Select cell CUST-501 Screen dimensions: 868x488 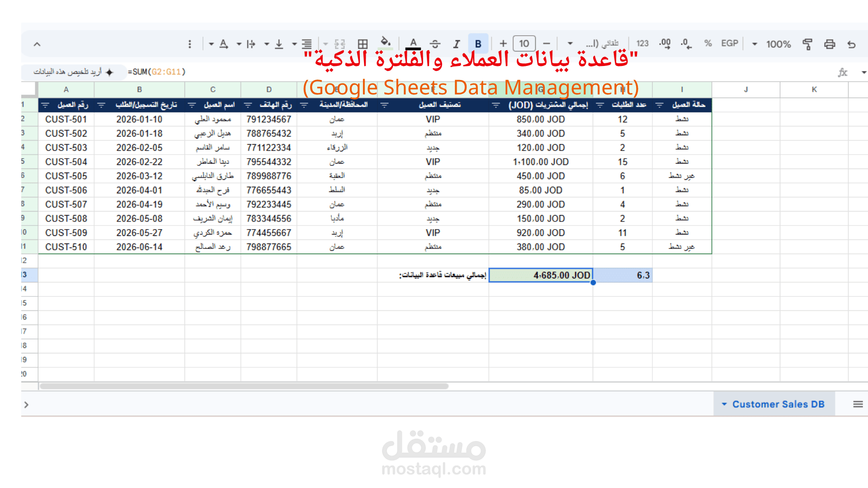click(66, 119)
